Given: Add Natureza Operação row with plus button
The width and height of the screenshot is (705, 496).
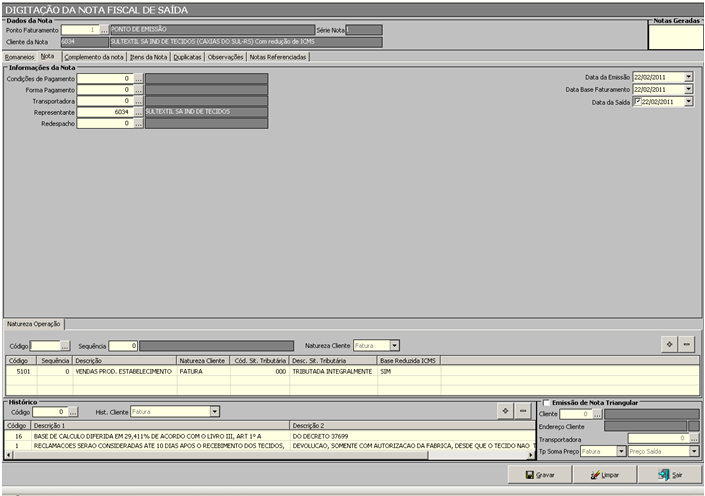Looking at the screenshot, I should [x=669, y=344].
